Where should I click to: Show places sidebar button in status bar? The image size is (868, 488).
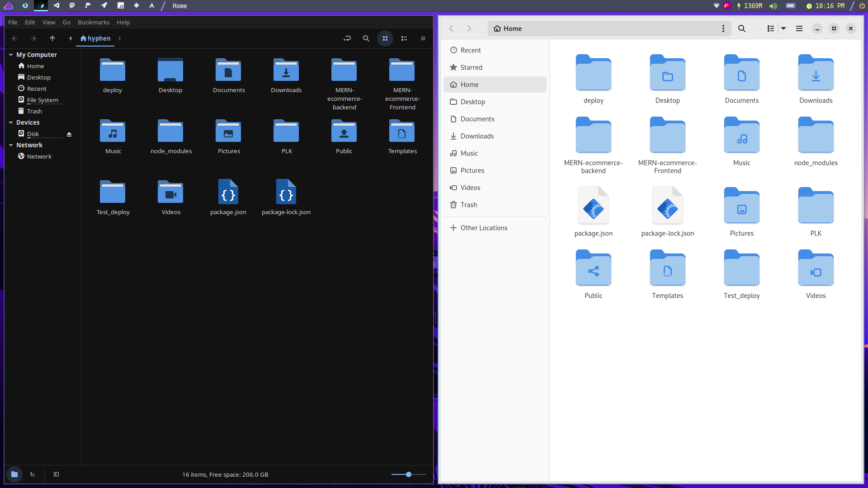[x=14, y=474]
